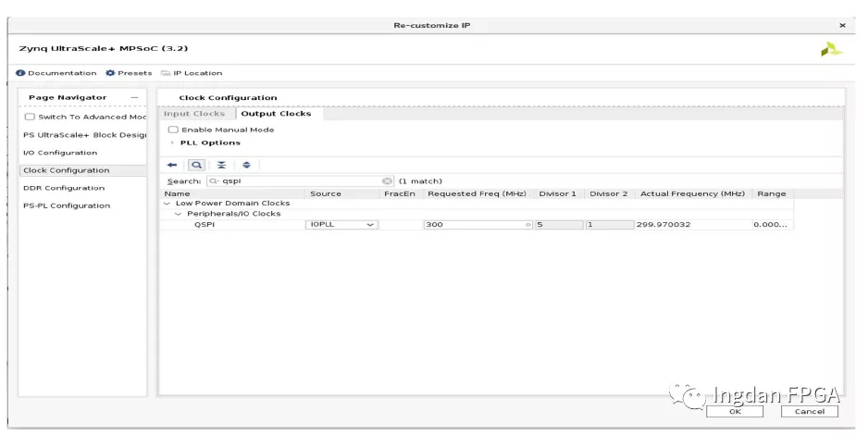Viewport: 868px width, 435px height.
Task: Click actual frequency value 299.970032
Action: click(663, 225)
